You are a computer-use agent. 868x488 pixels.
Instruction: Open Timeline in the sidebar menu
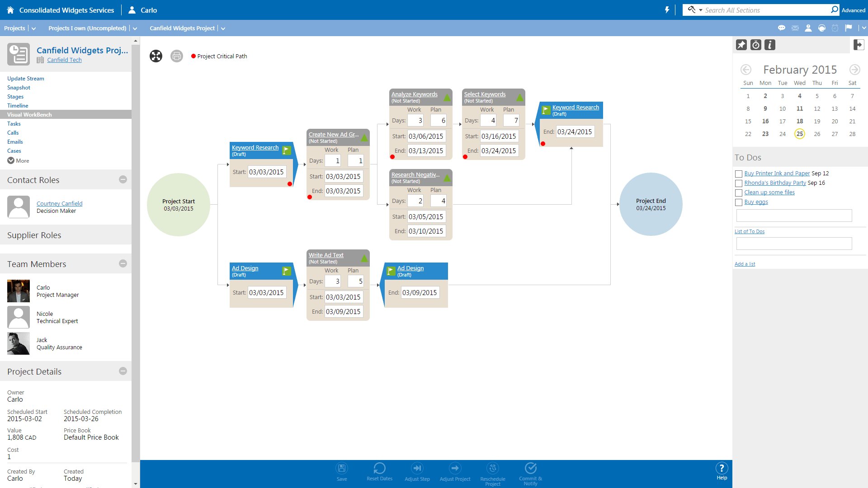(x=18, y=105)
